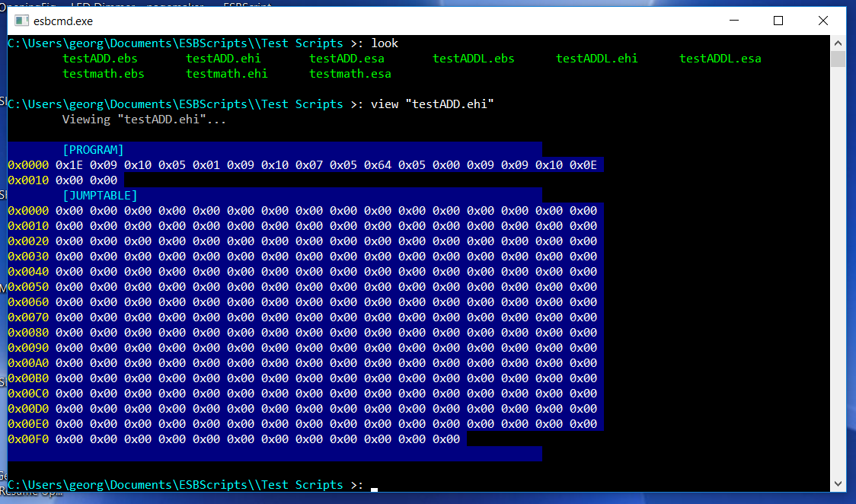Image resolution: width=856 pixels, height=504 pixels.
Task: Click the blinking cursor at the bottom prompt
Action: tap(374, 488)
